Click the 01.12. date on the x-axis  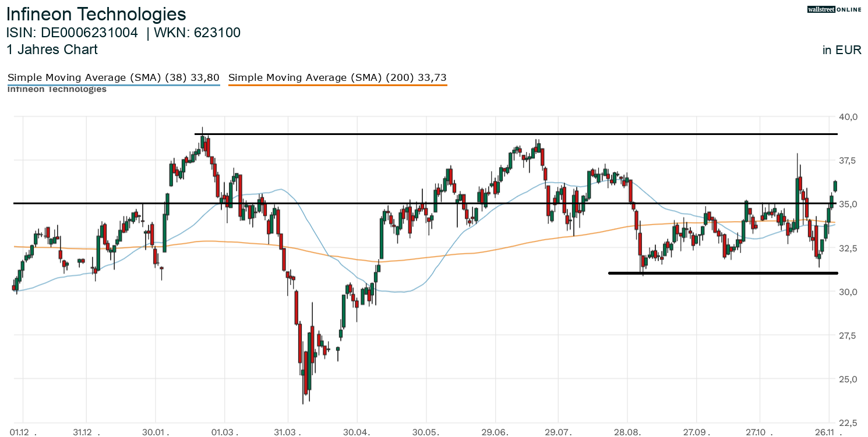pos(23,432)
